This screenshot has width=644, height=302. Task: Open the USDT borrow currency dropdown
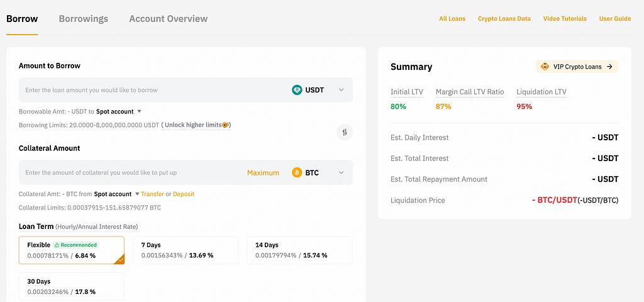(341, 90)
